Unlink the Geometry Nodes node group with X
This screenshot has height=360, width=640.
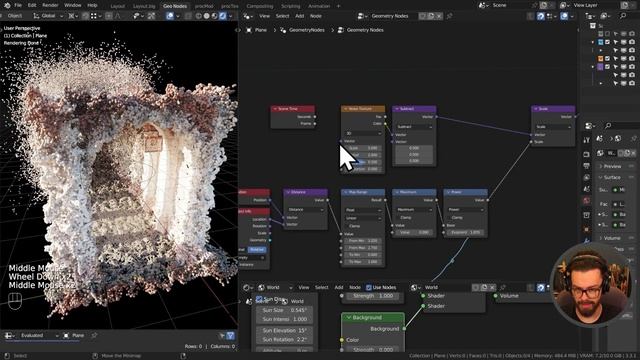pyautogui.click(x=439, y=16)
